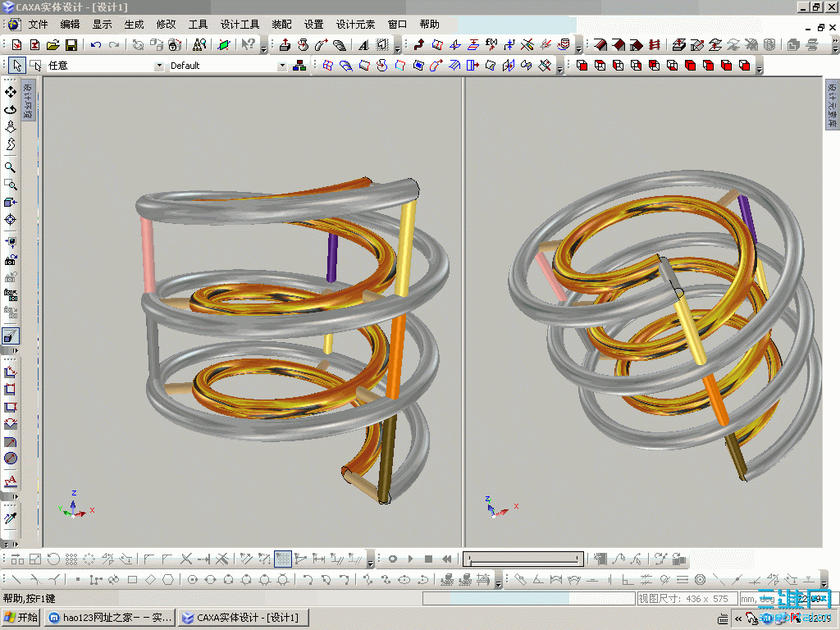The height and width of the screenshot is (630, 840).
Task: Click the 3D text letter A icon
Action: click(x=363, y=45)
